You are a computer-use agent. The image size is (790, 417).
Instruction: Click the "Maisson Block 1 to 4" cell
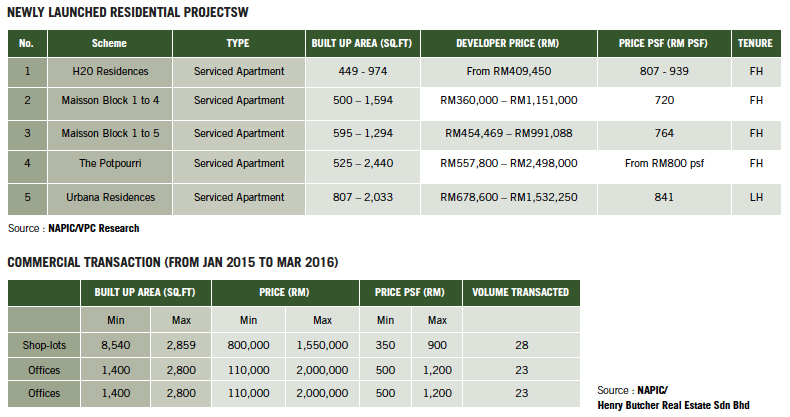click(x=109, y=102)
